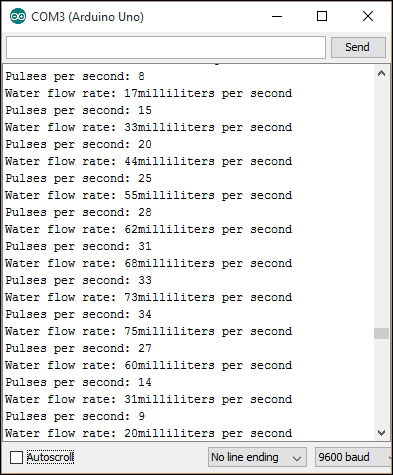
Task: Send the serial message
Action: pos(358,47)
